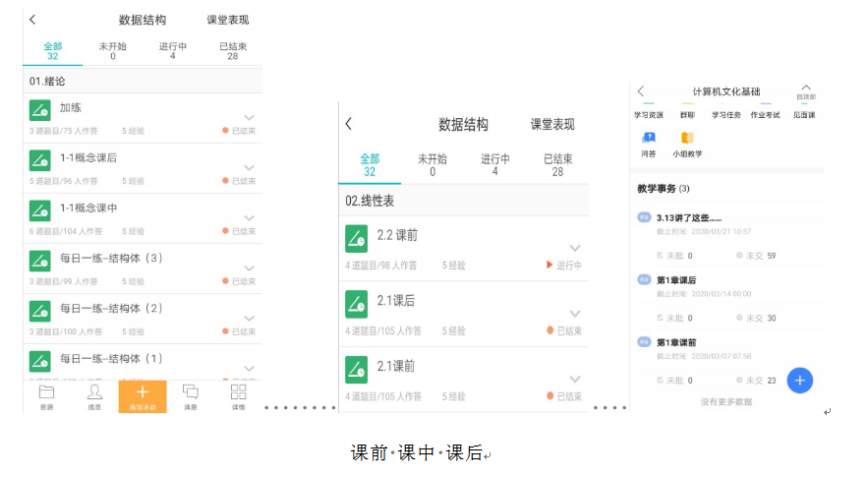Open 课堂表现 on the 02.线性表 screen
868x477 pixels.
coord(552,125)
